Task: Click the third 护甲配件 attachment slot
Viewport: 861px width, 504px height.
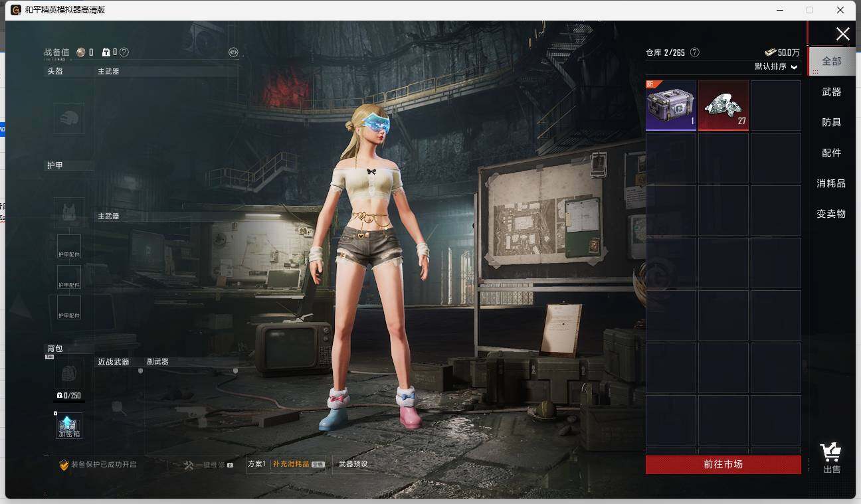Action: pyautogui.click(x=69, y=307)
